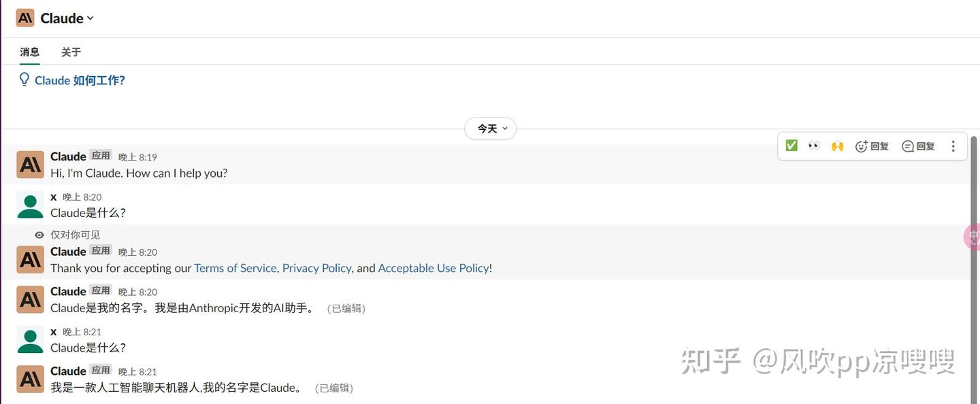Toggle the green checkmark reaction
980x404 pixels.
tap(791, 145)
